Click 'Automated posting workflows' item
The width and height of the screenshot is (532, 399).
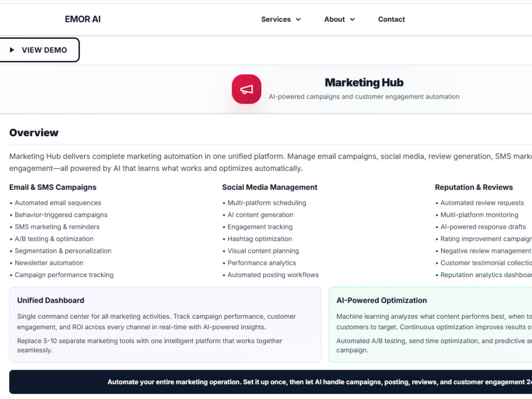pyautogui.click(x=273, y=275)
